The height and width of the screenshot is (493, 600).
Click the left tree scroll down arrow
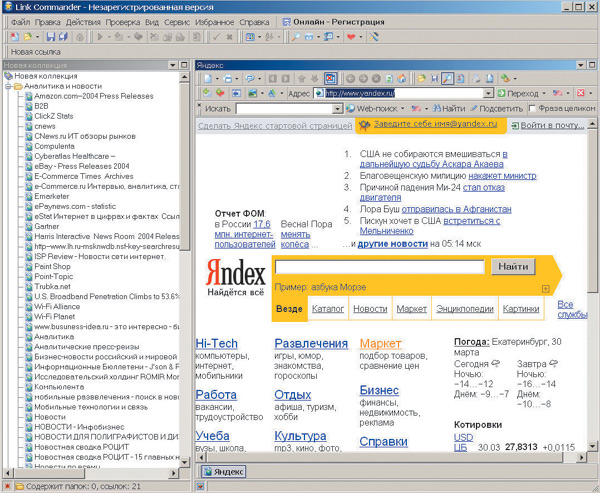pyautogui.click(x=185, y=462)
